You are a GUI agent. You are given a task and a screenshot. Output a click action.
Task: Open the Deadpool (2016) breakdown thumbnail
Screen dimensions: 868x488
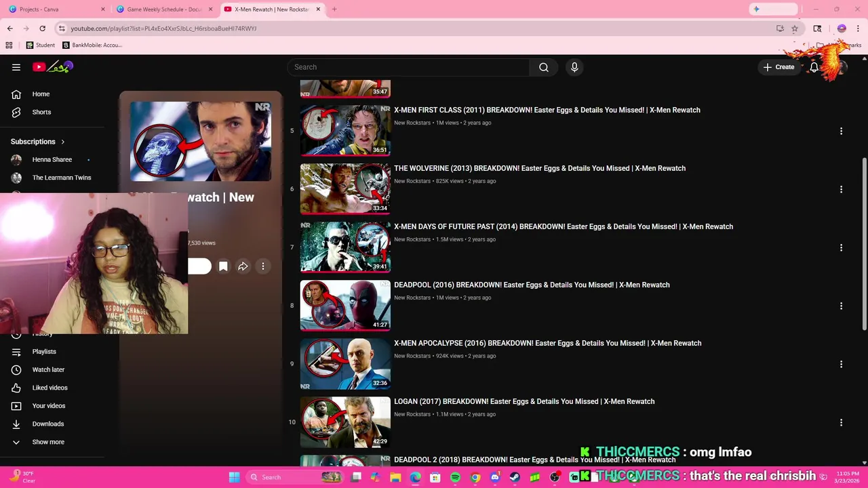(x=345, y=305)
